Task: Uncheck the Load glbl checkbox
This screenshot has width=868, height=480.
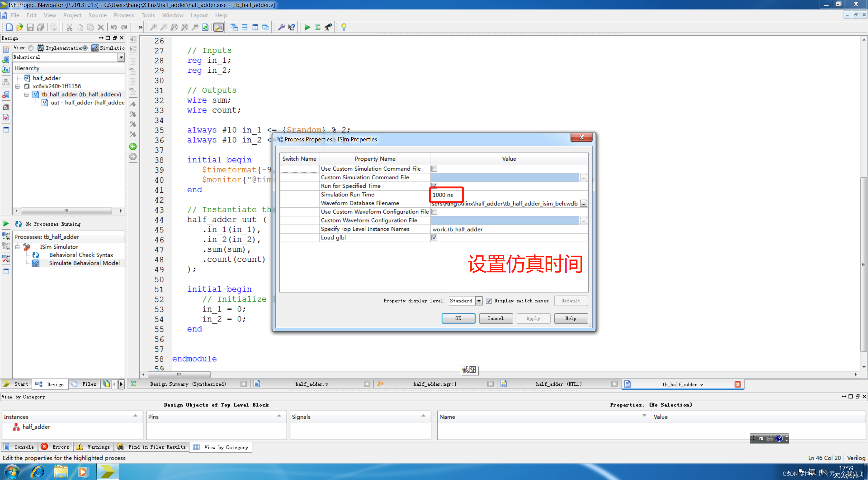Action: pos(434,237)
